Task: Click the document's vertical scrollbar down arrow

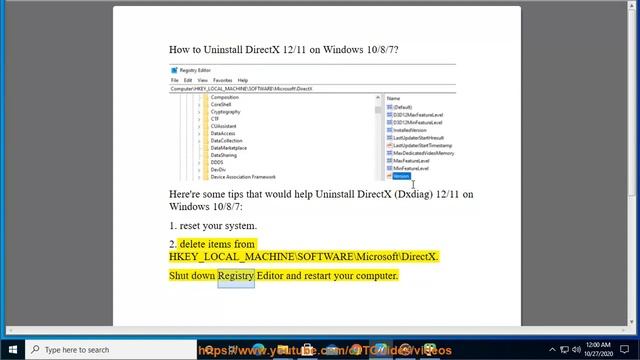Action: click(632, 322)
